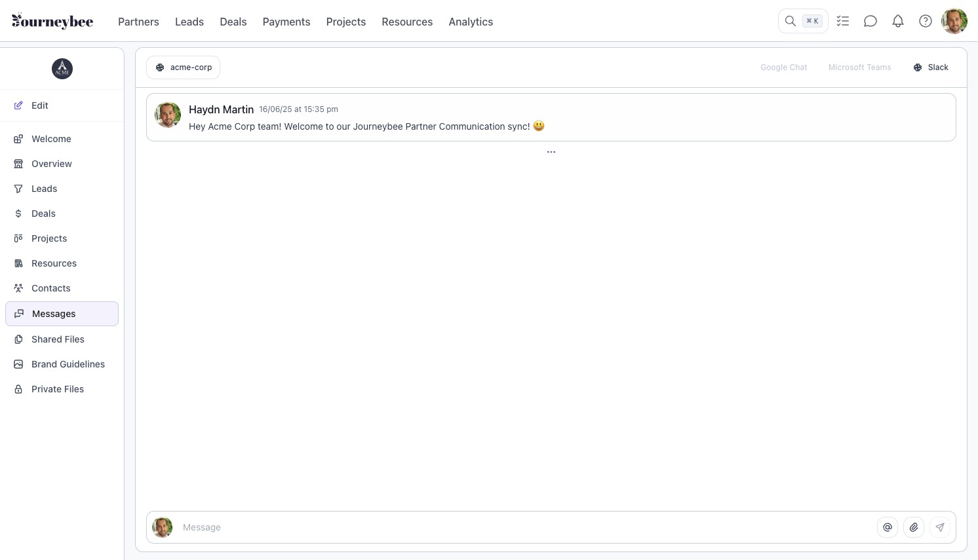
Task: Open the Overview sidebar page
Action: tap(62, 164)
